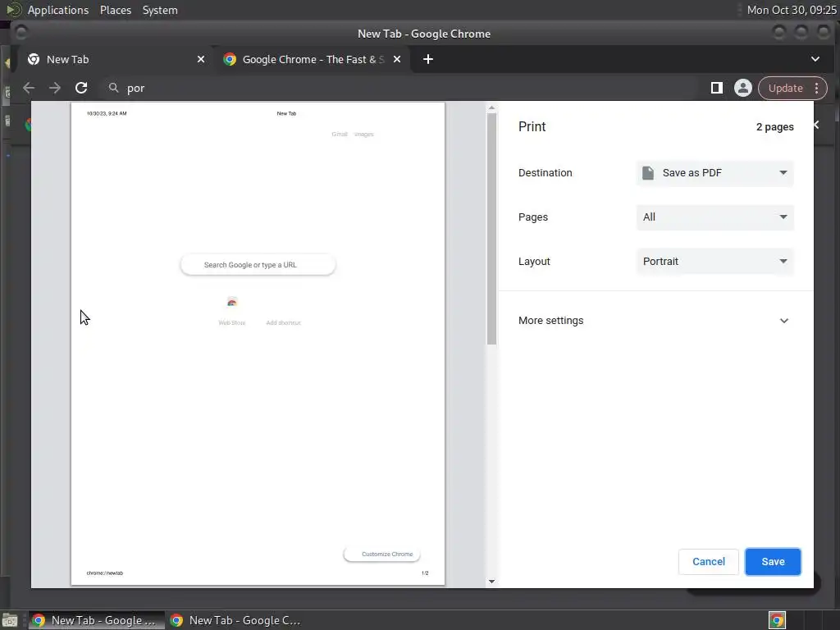Open the tab search chevron

[815, 59]
